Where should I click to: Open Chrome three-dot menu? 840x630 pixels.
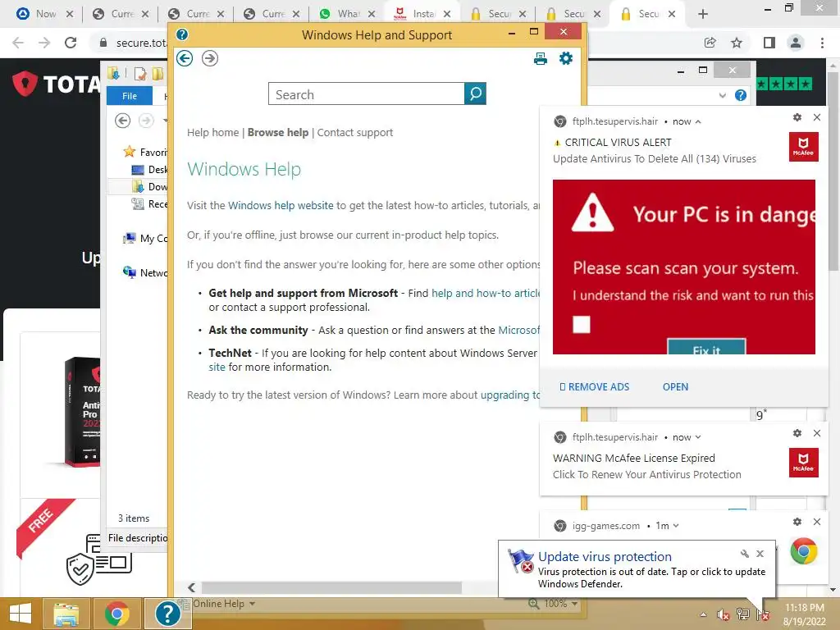(x=822, y=43)
